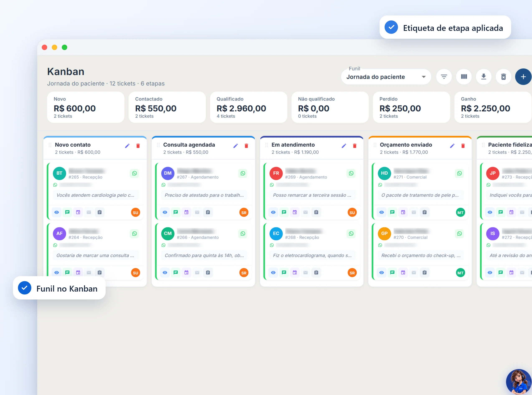Click the delete-all trash icon in header
The width and height of the screenshot is (532, 395).
[504, 77]
